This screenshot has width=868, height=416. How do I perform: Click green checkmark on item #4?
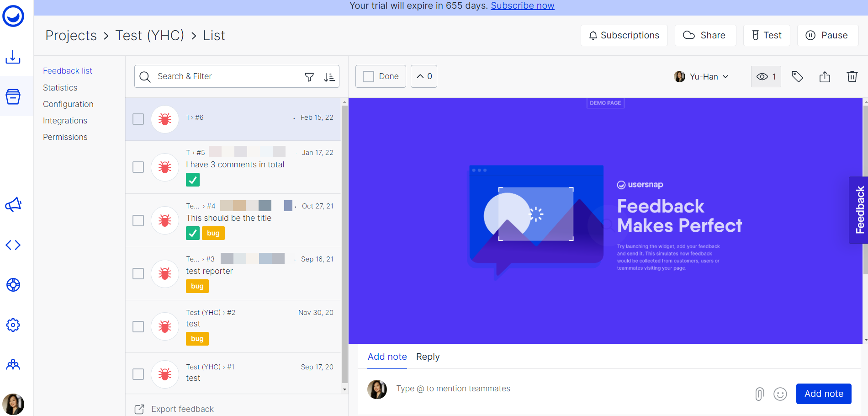pos(193,233)
